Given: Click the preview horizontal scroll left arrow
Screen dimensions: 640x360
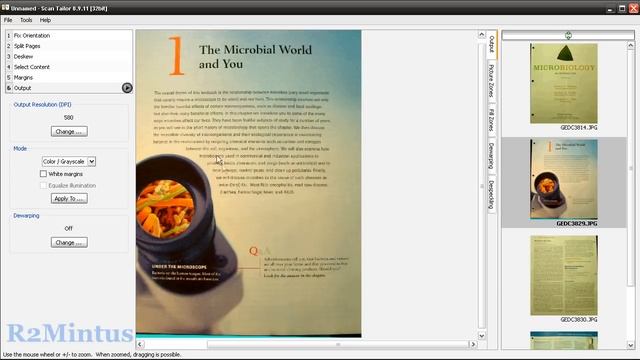Looking at the screenshot, I should click(x=140, y=344).
